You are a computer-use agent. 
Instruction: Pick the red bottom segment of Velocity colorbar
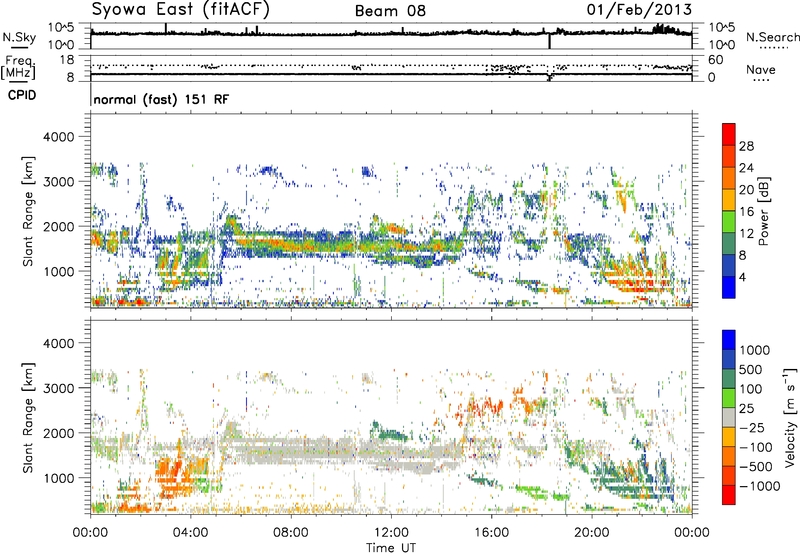click(729, 495)
